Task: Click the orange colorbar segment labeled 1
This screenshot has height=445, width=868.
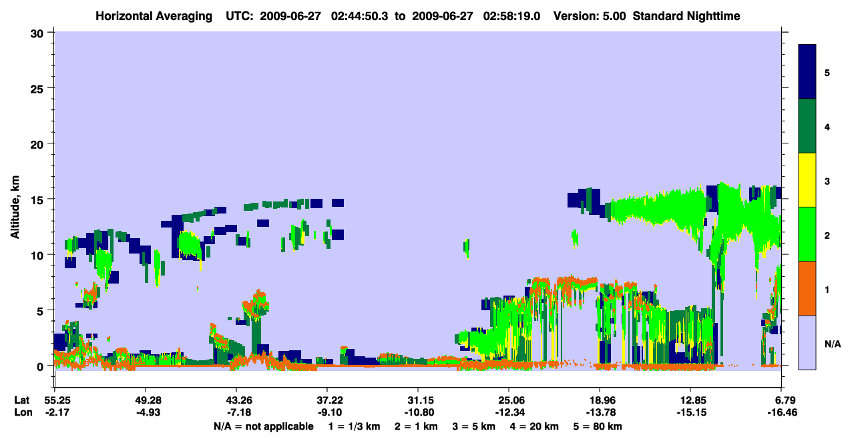Action: (x=807, y=288)
